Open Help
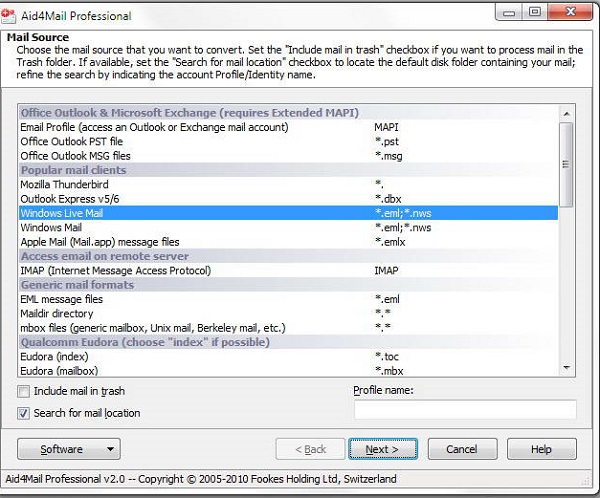The width and height of the screenshot is (600, 498). [x=541, y=449]
